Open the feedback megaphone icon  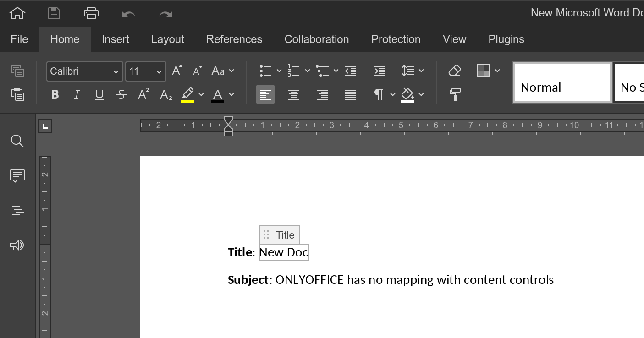17,245
